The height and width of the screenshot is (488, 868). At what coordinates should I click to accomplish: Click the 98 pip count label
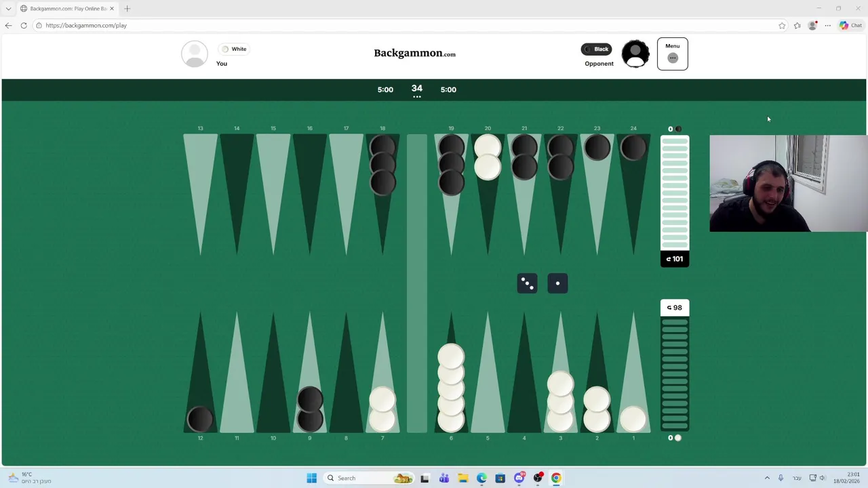[675, 308]
